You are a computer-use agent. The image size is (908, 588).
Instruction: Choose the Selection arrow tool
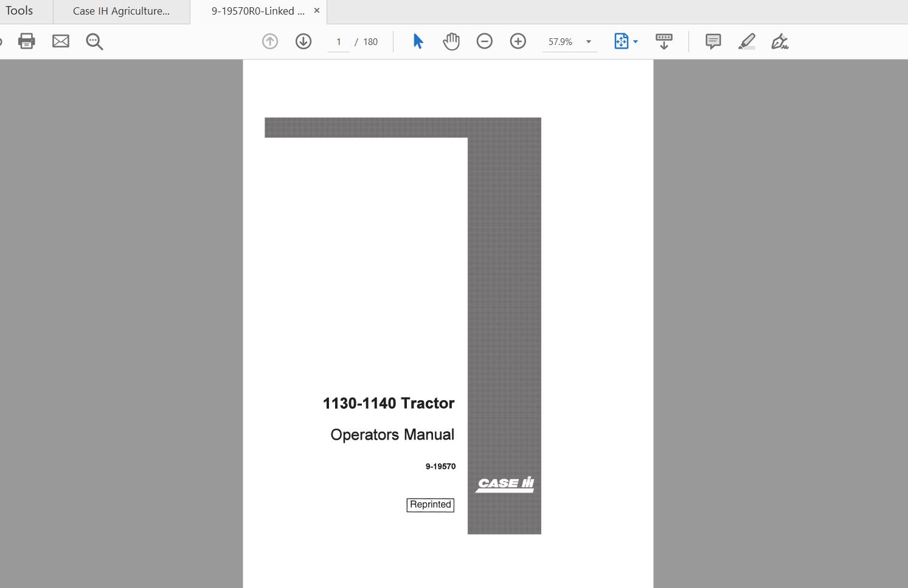click(418, 41)
